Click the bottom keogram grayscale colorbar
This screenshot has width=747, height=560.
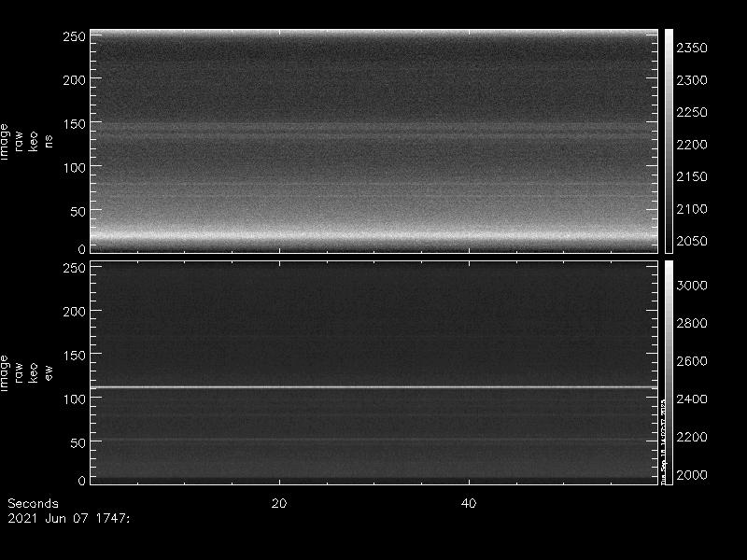click(x=668, y=373)
